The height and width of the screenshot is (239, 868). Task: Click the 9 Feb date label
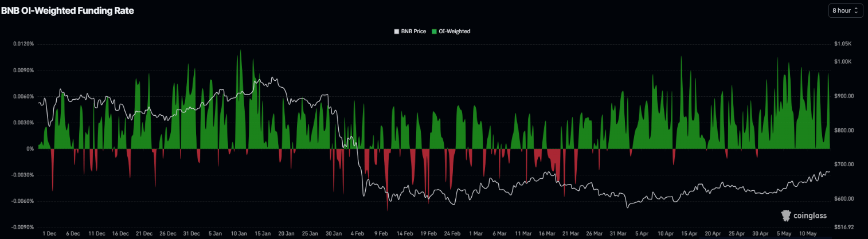[x=381, y=234]
